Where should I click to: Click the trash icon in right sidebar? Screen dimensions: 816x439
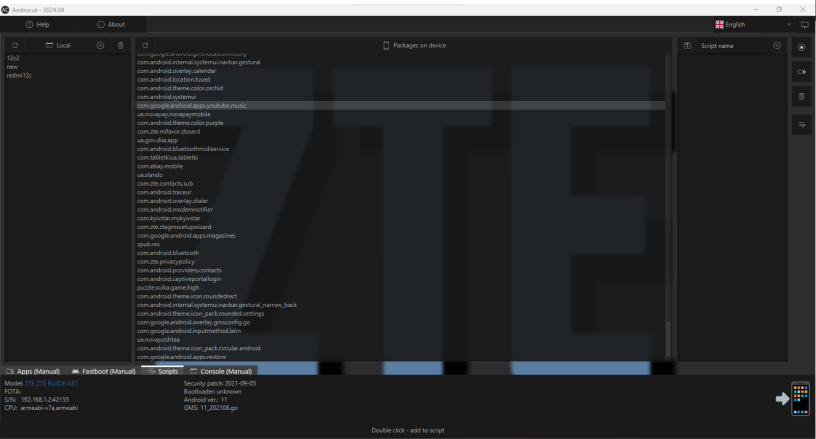coord(802,96)
